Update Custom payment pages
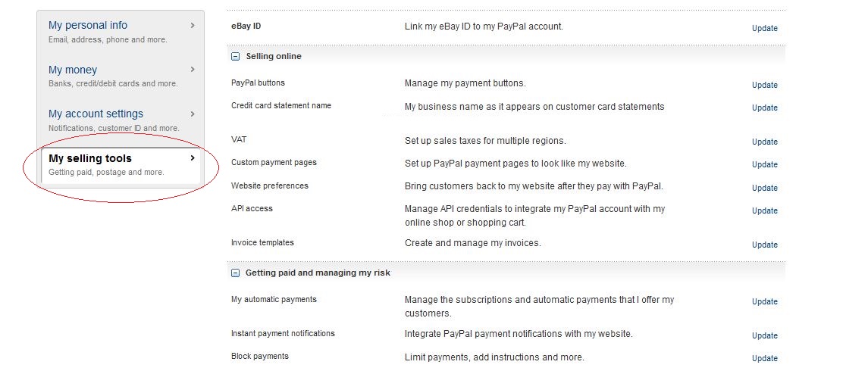The height and width of the screenshot is (371, 868). pos(764,165)
